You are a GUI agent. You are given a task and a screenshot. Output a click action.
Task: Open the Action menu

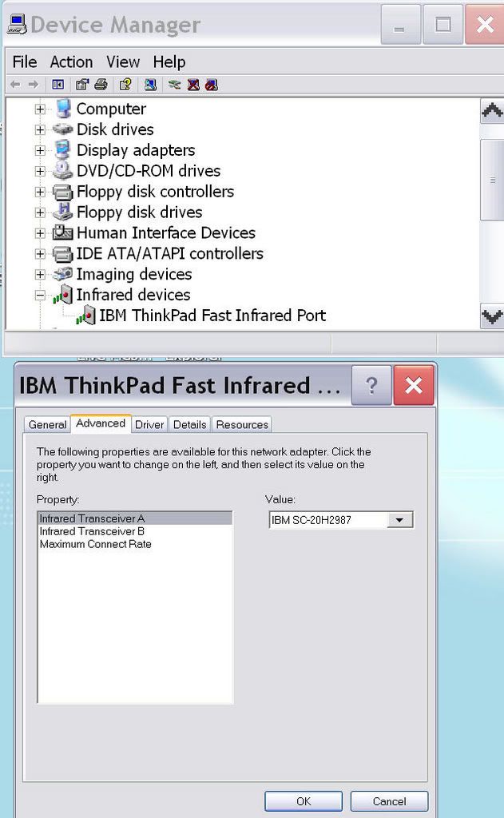71,62
